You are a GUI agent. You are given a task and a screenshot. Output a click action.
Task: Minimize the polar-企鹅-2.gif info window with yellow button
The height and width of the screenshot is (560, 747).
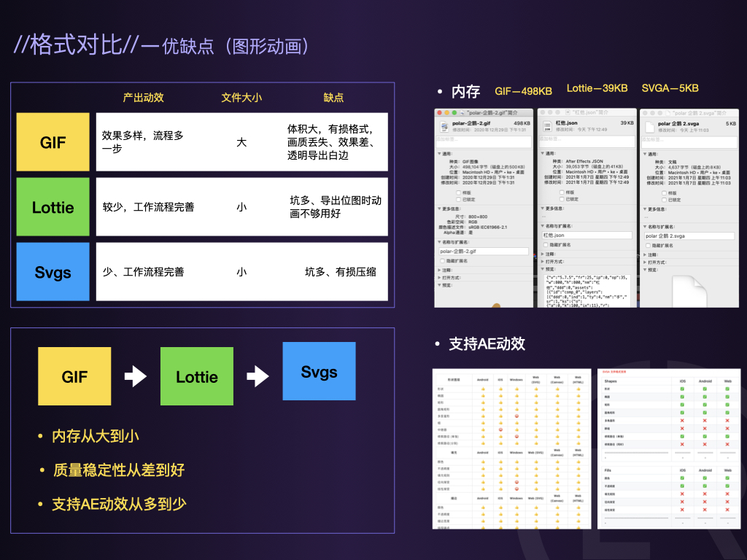[447, 113]
